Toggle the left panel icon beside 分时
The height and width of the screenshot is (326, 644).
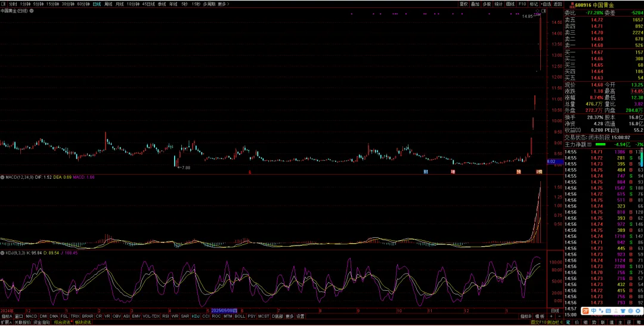pos(4,4)
